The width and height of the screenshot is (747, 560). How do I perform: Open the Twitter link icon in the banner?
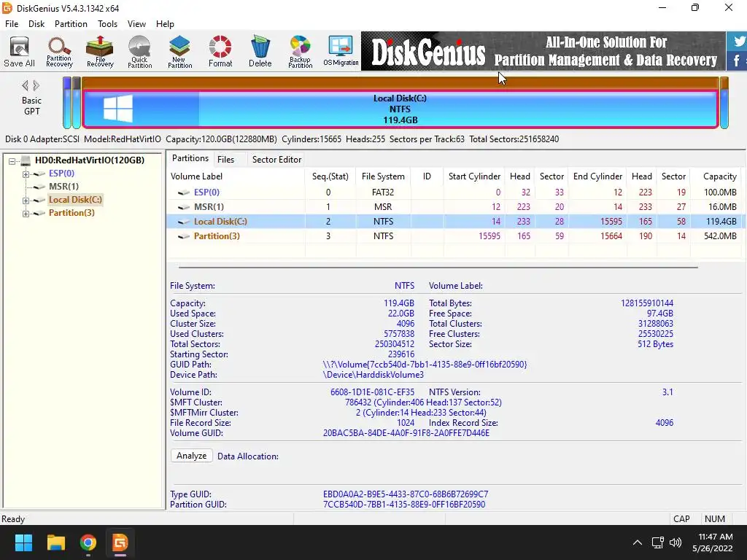(x=738, y=42)
